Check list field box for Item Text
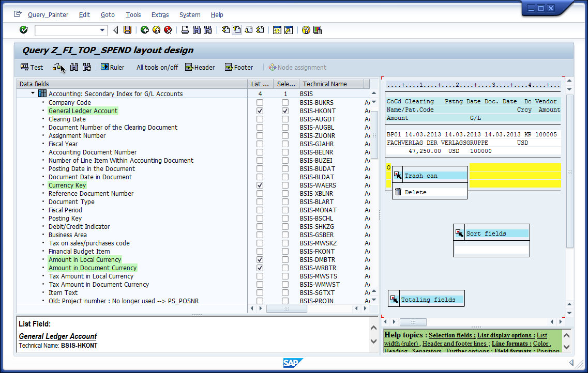 coord(260,292)
